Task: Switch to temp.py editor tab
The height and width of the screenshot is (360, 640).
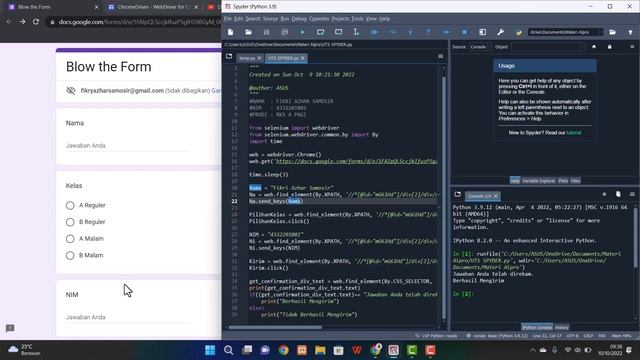Action: pos(247,58)
